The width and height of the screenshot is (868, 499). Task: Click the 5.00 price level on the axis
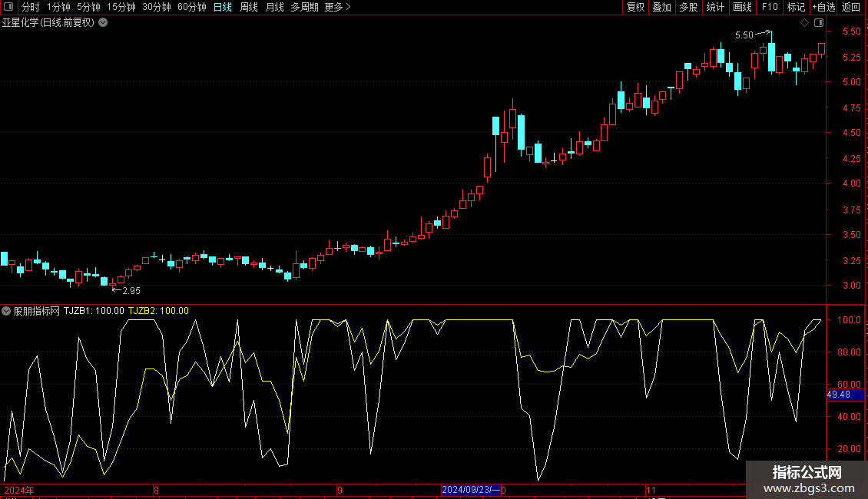(x=851, y=82)
